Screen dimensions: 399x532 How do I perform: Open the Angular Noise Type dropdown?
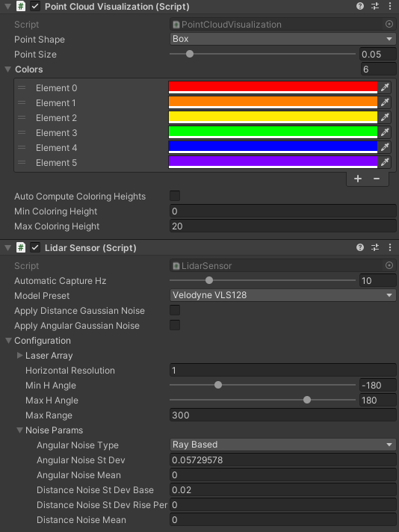282,445
